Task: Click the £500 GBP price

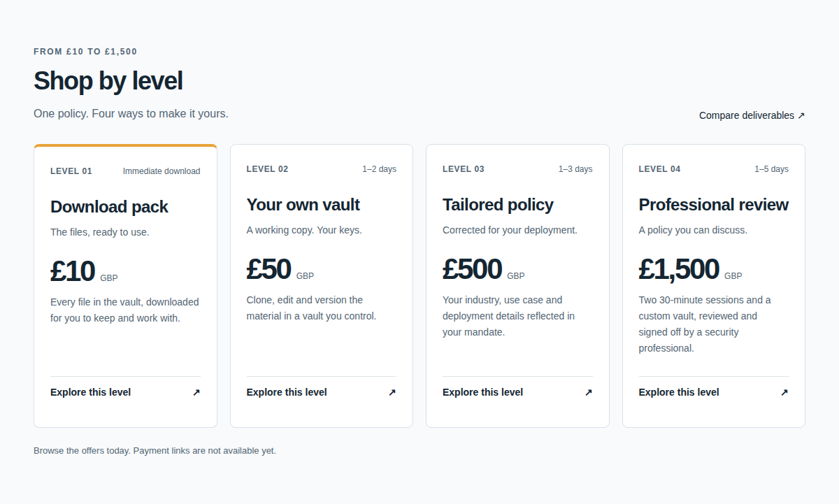Action: point(484,269)
